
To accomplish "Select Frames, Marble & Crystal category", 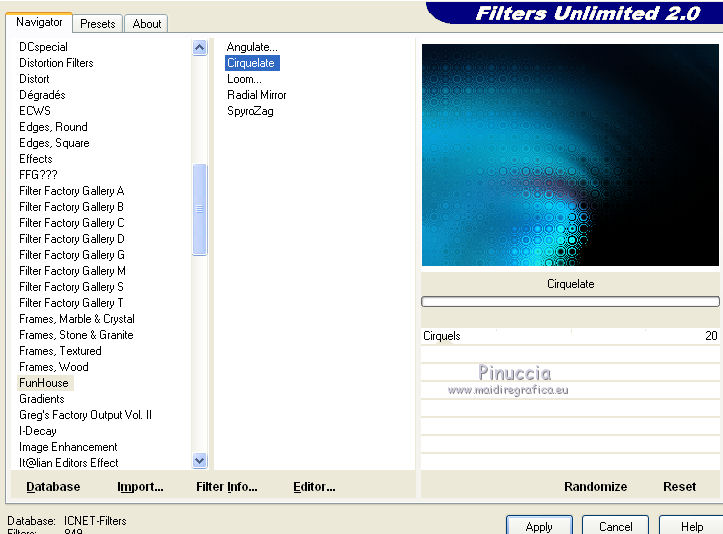I will point(77,319).
